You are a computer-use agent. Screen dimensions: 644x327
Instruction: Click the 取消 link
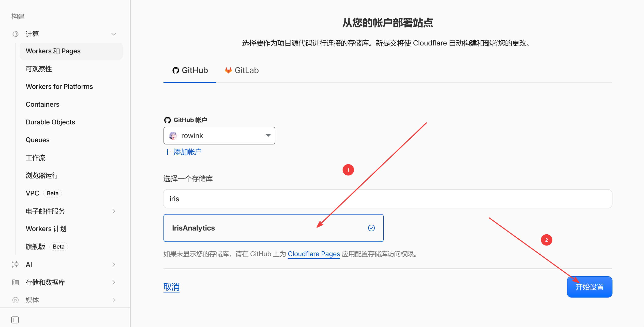click(171, 287)
